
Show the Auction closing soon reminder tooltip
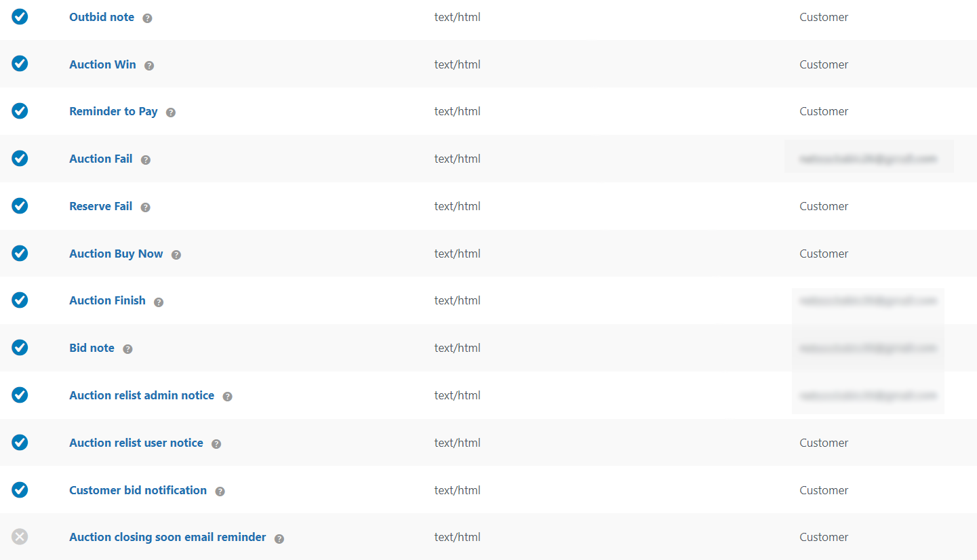[x=279, y=538]
